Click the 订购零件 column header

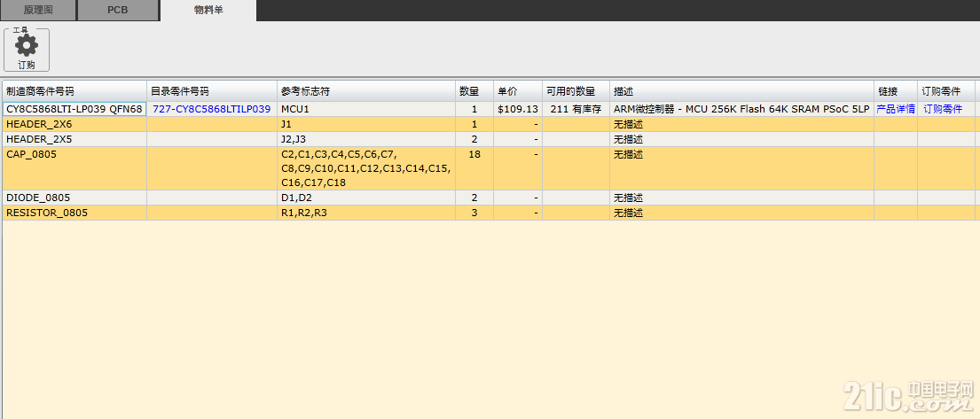[x=946, y=91]
